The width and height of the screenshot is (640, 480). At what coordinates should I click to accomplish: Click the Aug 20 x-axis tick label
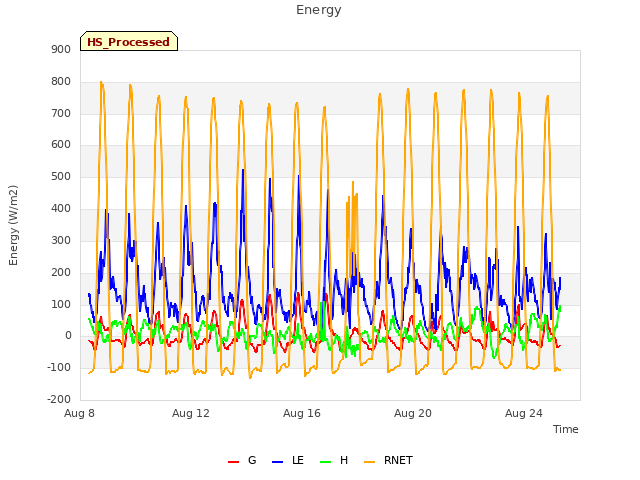click(x=413, y=413)
